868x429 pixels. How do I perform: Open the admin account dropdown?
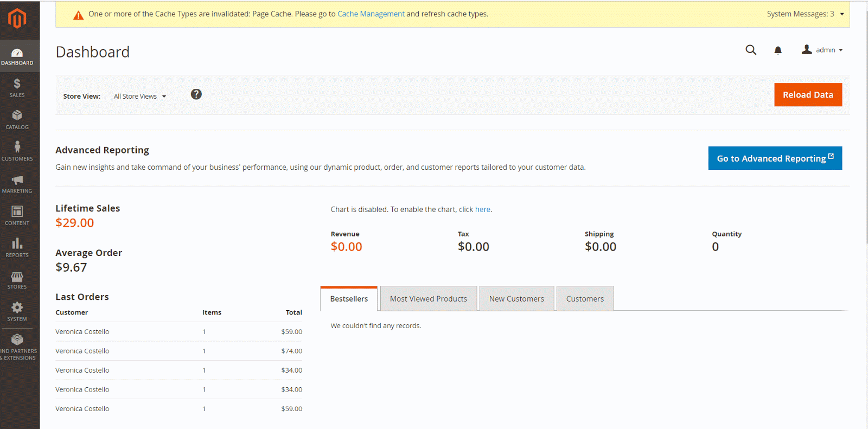822,50
